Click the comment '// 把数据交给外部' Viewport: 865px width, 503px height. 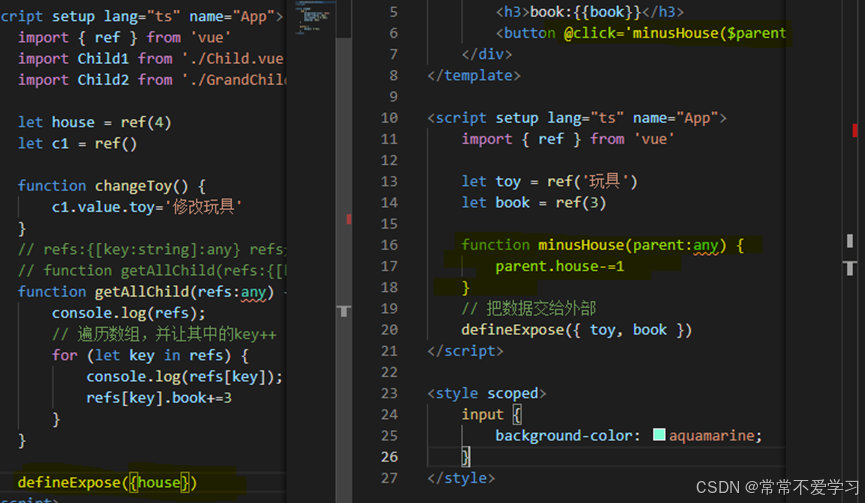click(x=528, y=308)
